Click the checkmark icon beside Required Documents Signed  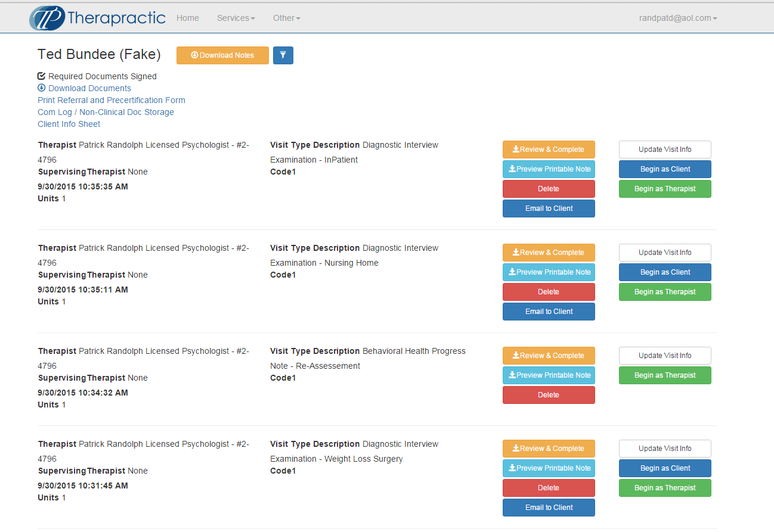point(41,76)
